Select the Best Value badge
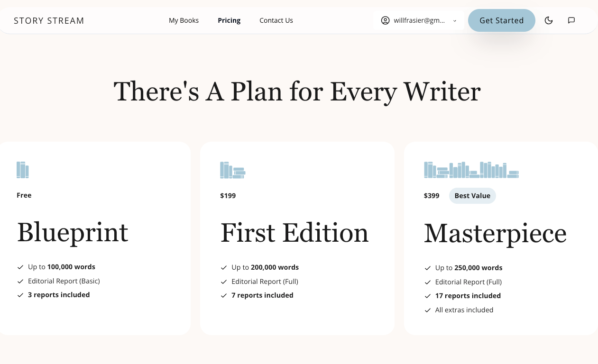 (x=472, y=196)
